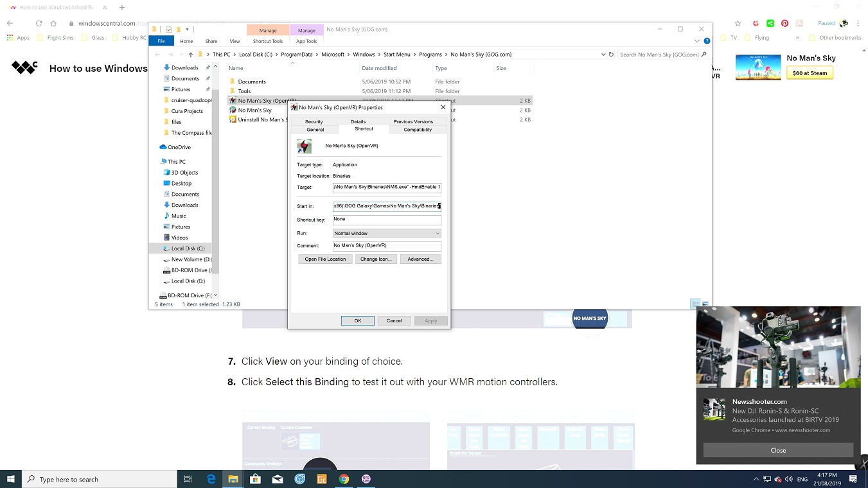The width and height of the screenshot is (868, 488).
Task: Close the Newsshooter notification
Action: tap(778, 450)
